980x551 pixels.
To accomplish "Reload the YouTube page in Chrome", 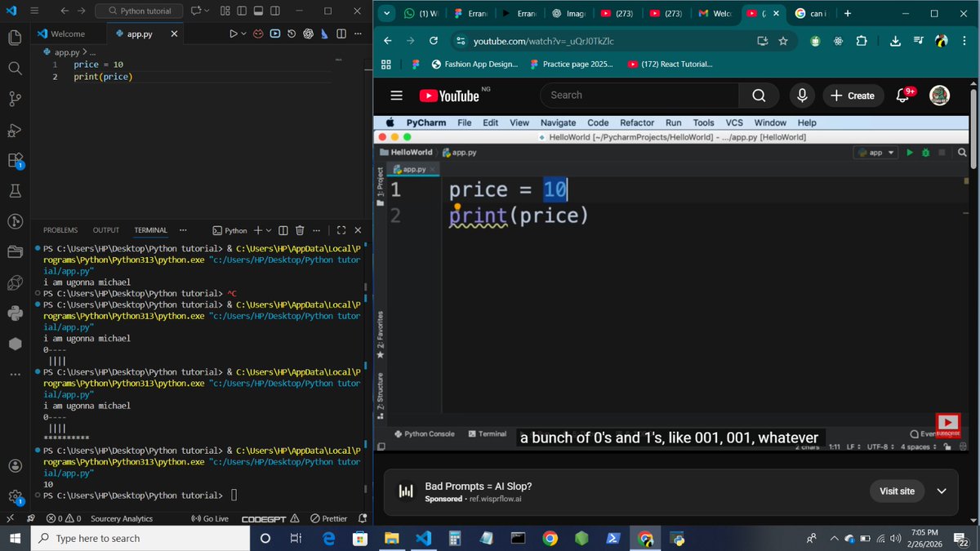I will (x=434, y=41).
